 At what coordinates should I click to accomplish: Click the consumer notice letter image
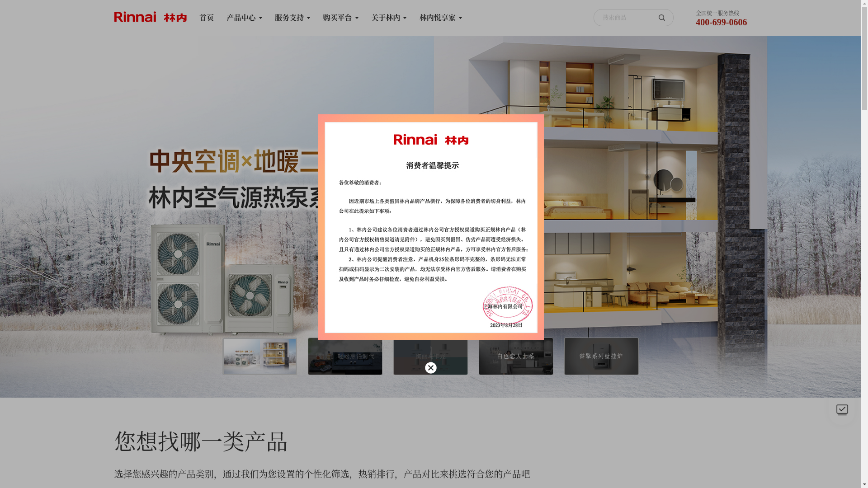click(430, 227)
